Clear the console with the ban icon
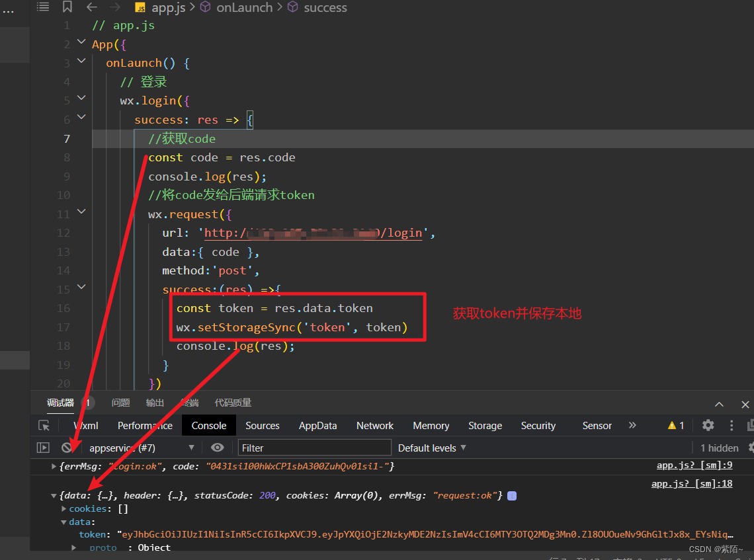Viewport: 754px width, 560px height. [67, 448]
